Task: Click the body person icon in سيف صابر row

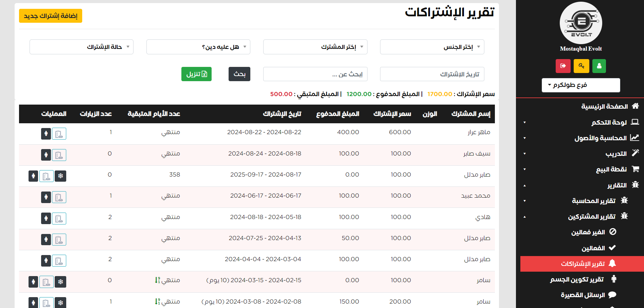Action: pyautogui.click(x=46, y=155)
